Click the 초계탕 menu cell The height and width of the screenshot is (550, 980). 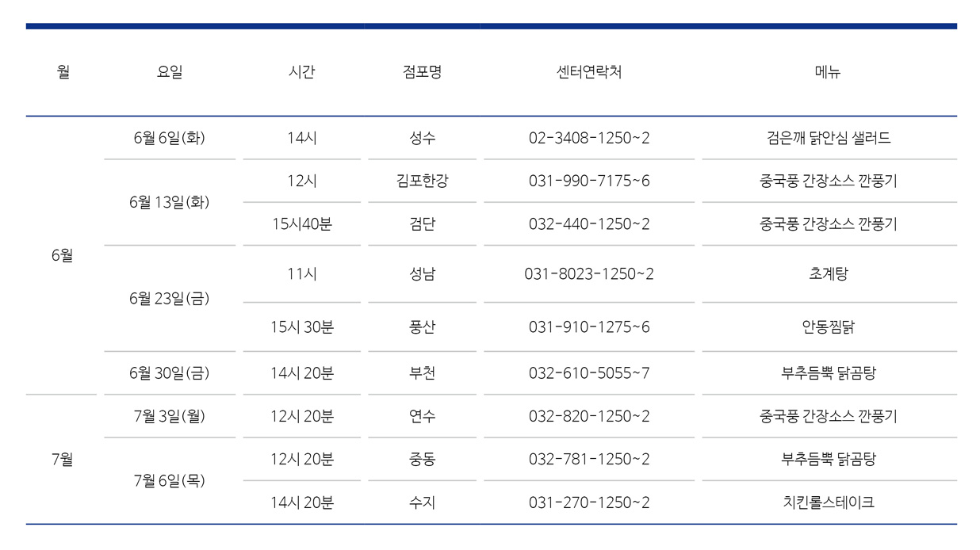point(829,274)
